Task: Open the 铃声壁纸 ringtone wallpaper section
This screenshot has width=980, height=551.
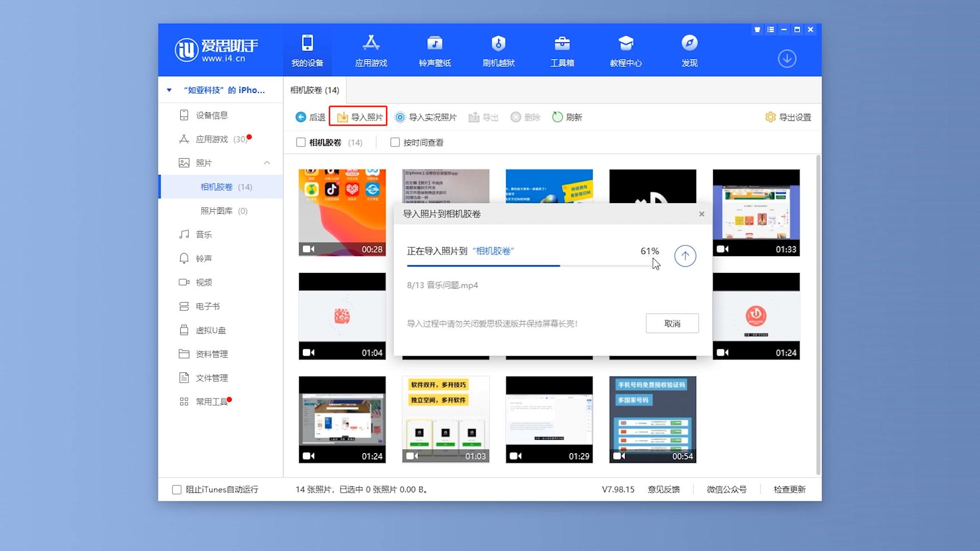Action: pos(434,49)
